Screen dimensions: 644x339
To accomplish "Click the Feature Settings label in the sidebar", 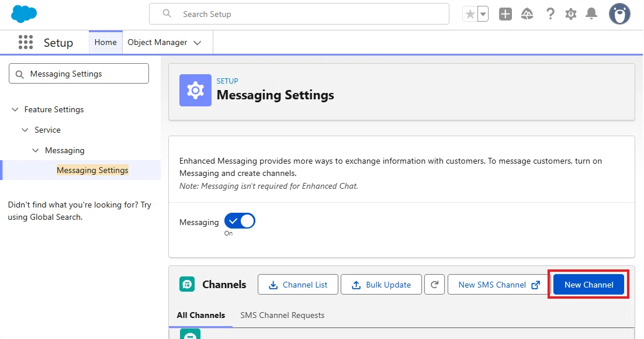I will tap(54, 110).
